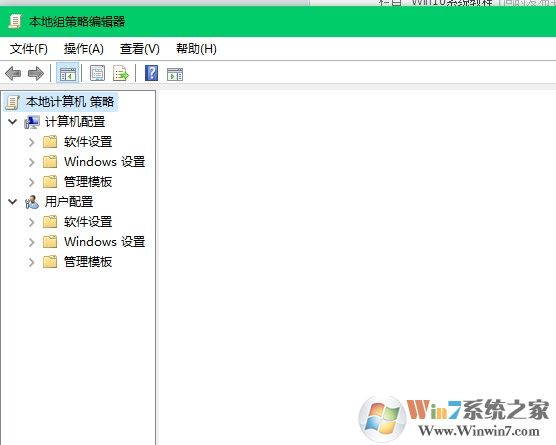Expand Windows 设置 under 用户配置
This screenshot has height=445, width=556.
click(32, 242)
